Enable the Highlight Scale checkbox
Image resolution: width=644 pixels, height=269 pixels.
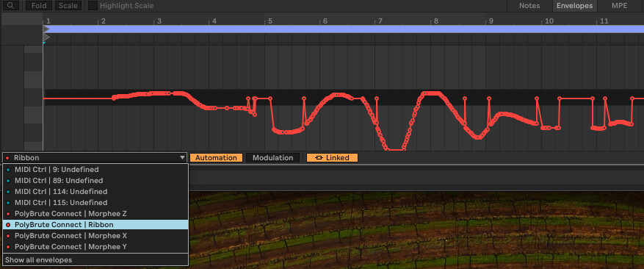pos(93,6)
